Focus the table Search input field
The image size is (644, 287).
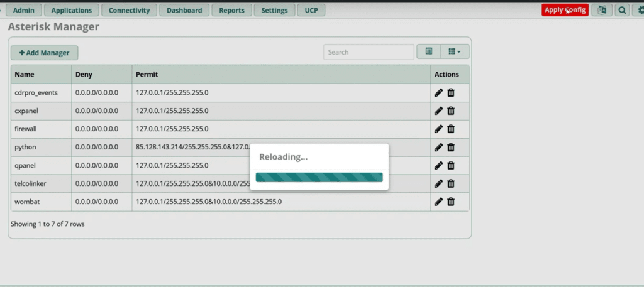tap(369, 52)
